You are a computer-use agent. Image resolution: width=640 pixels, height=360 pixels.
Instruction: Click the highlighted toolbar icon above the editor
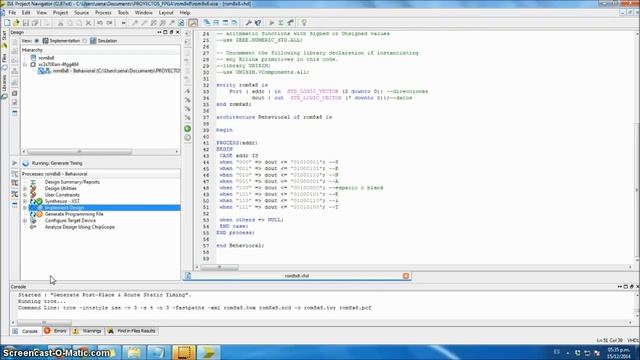point(193,23)
